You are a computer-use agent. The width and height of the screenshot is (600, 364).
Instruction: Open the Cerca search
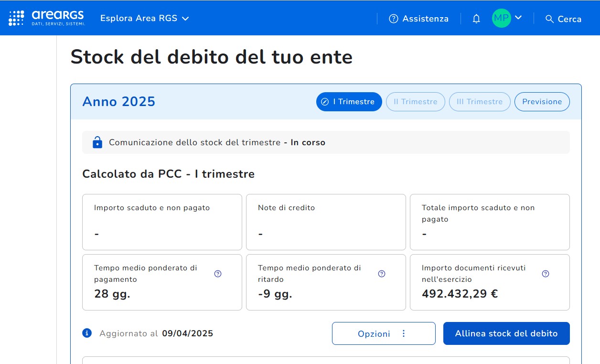pyautogui.click(x=563, y=19)
